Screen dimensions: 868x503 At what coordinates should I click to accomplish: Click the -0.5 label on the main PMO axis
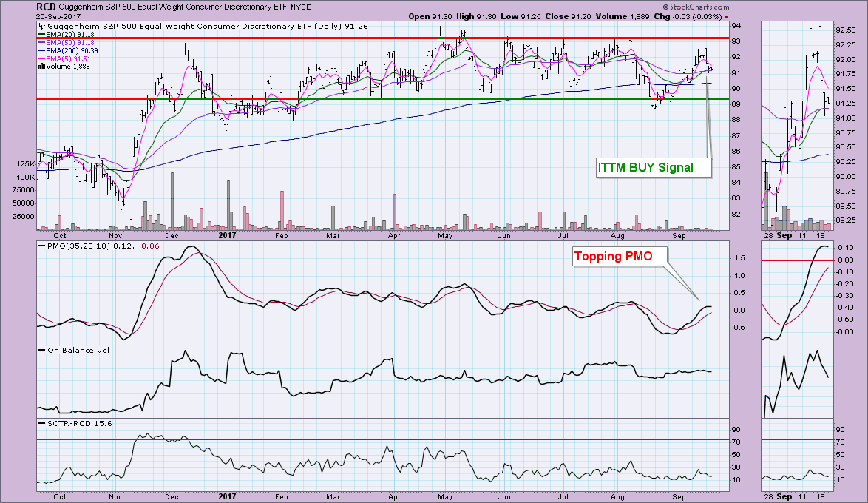point(738,328)
